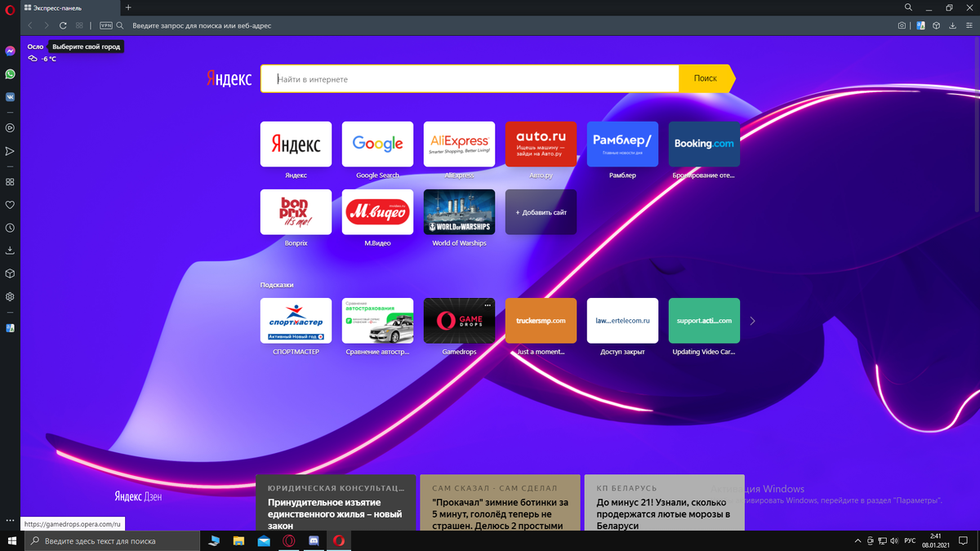Open My Flow arrow icon in sidebar
The image size is (980, 551).
pos(10,151)
